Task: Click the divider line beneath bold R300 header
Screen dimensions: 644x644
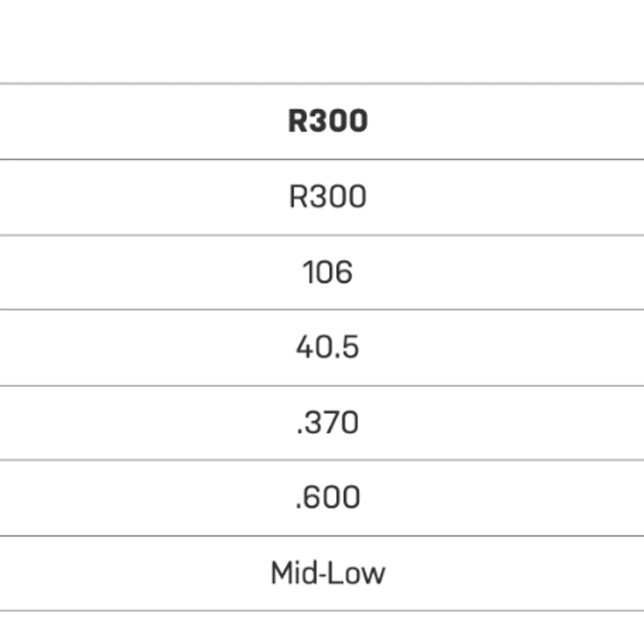Action: coord(322,159)
